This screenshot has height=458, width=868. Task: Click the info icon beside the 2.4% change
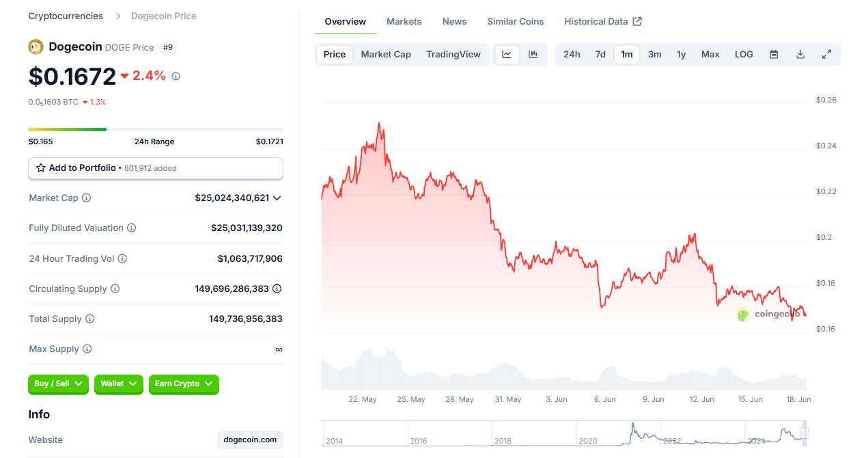176,77
